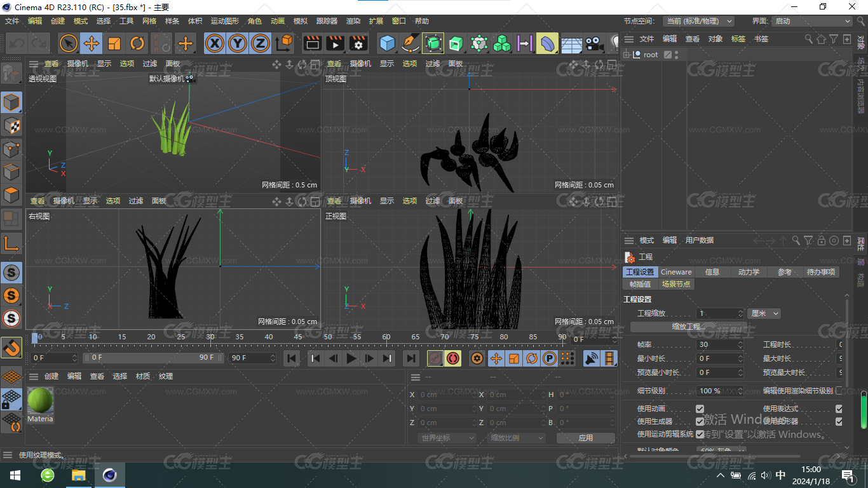Click the preview range bar 0 F to 90 F
The width and height of the screenshot is (868, 488).
(153, 358)
